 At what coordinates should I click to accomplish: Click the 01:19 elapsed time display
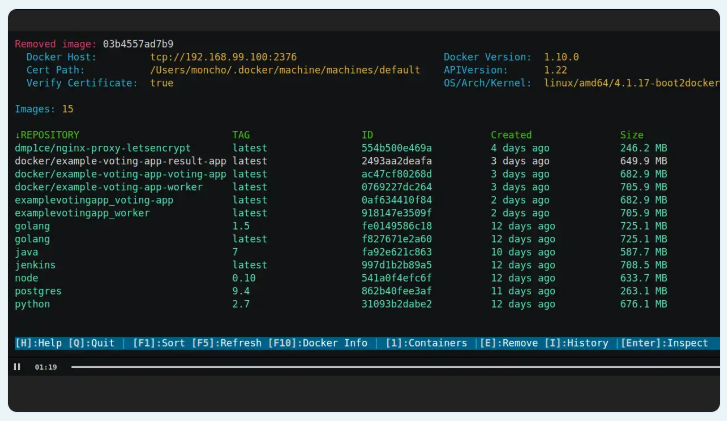click(45, 367)
